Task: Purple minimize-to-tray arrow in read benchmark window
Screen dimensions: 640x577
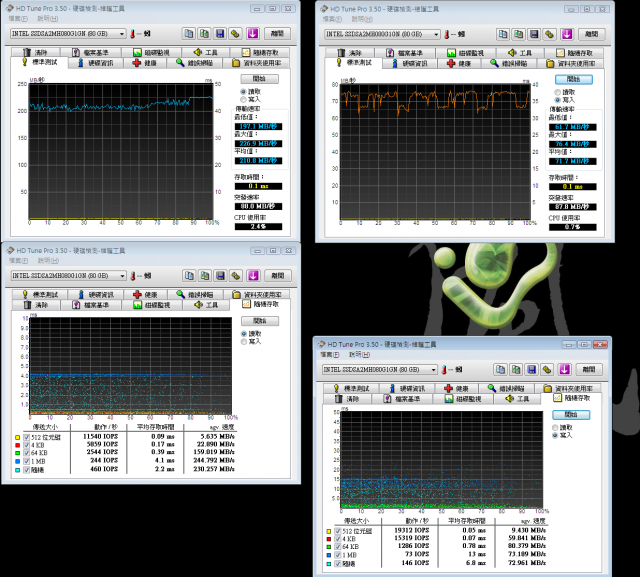Action: (x=253, y=33)
